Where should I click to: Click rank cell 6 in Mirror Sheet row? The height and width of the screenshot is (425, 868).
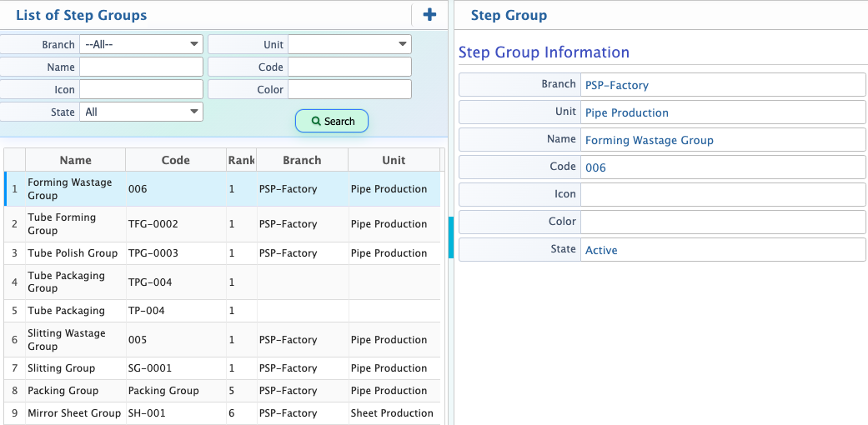[241, 413]
